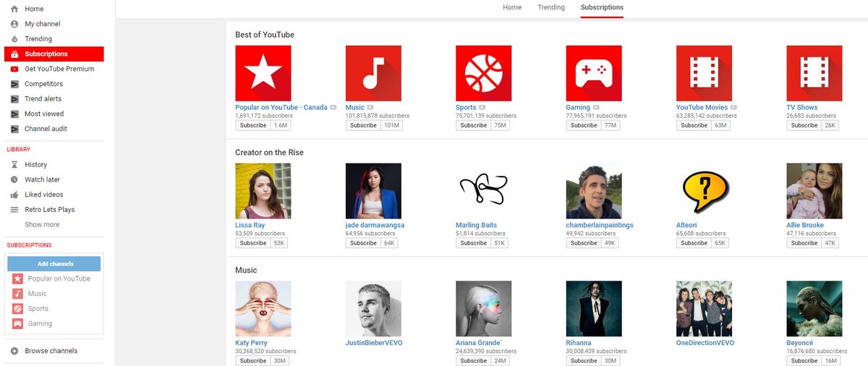Expand Show more in the Library section
Image resolution: width=868 pixels, height=366 pixels.
[x=42, y=225]
